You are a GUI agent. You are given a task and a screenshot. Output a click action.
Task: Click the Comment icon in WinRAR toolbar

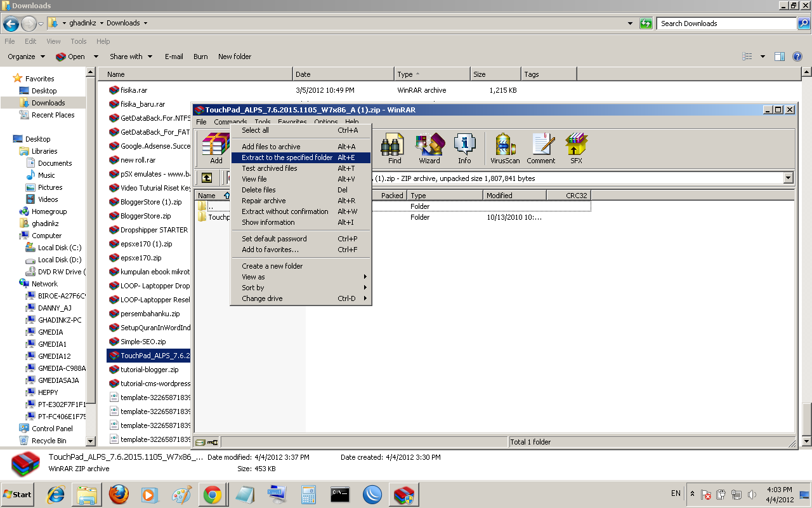click(541, 149)
